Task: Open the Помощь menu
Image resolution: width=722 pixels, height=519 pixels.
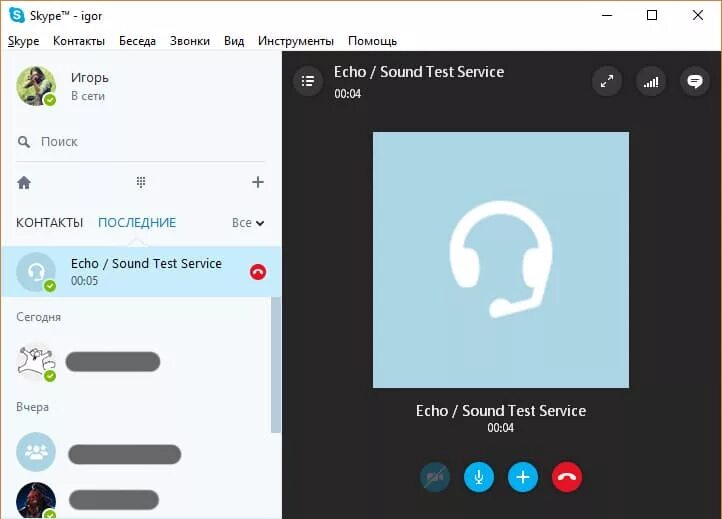Action: pyautogui.click(x=372, y=41)
